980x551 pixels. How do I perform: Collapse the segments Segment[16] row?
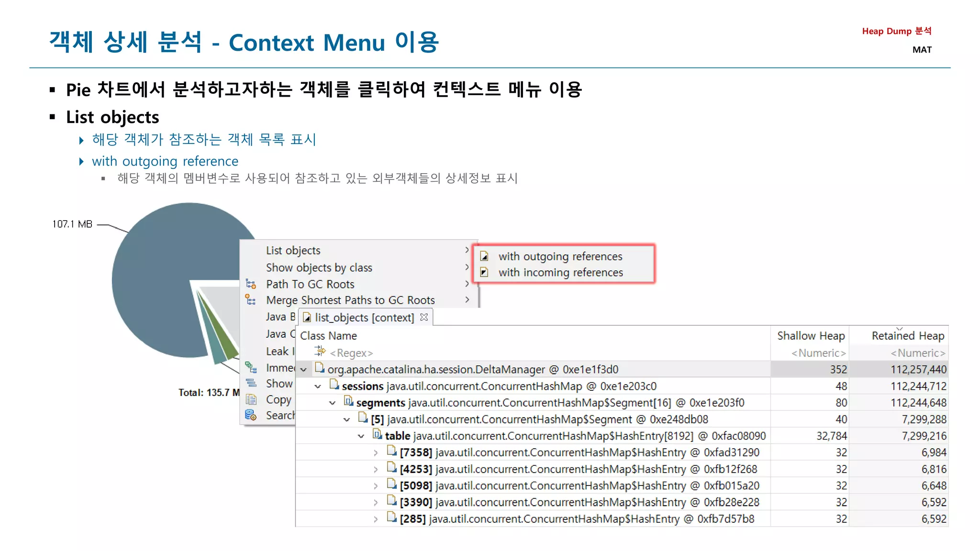(x=332, y=403)
